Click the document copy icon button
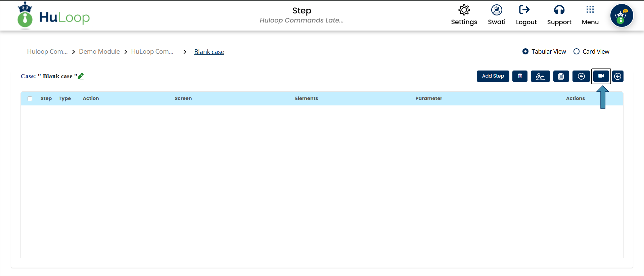The height and width of the screenshot is (276, 644). point(561,76)
